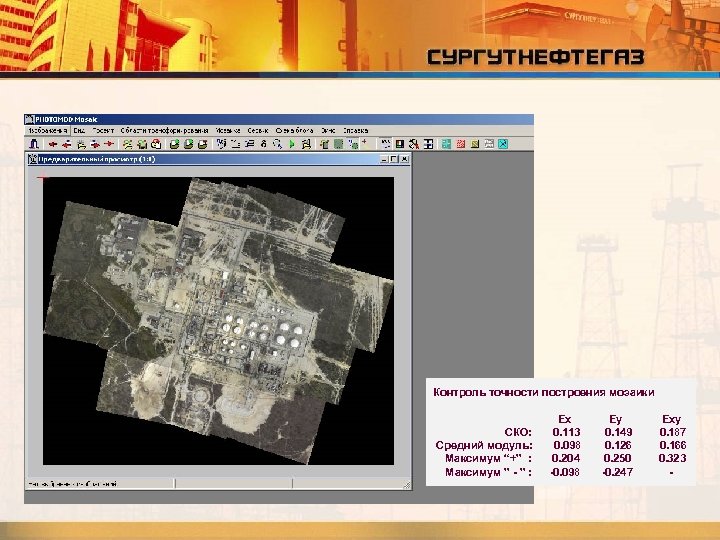720x540 pixels.
Task: Click the Средний модуль Ey value 0.126
Action: (618, 445)
